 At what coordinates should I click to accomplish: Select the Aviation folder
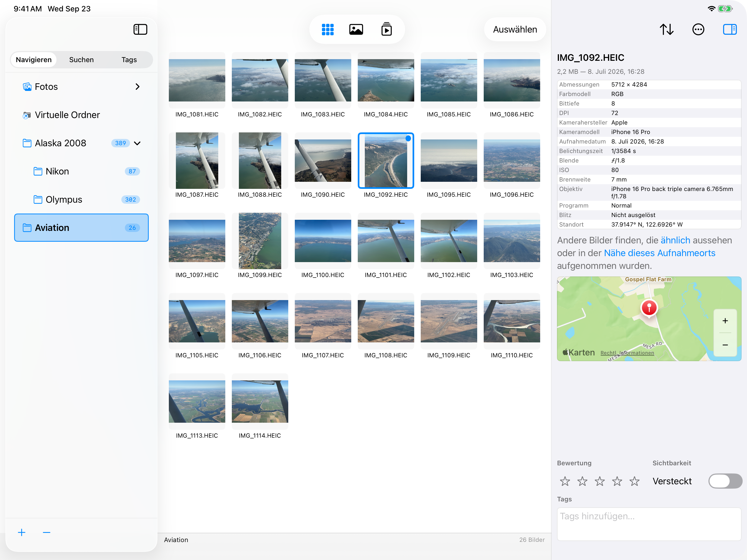81,228
